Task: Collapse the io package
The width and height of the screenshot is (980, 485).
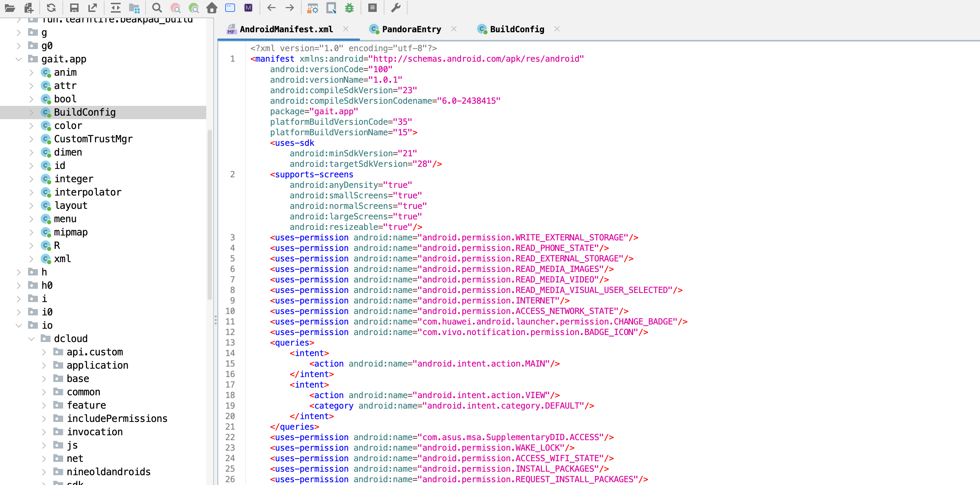Action: (x=19, y=325)
